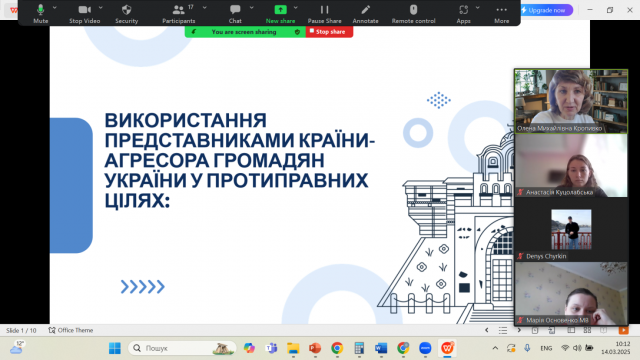Open Copilot from the taskbar

249,348
